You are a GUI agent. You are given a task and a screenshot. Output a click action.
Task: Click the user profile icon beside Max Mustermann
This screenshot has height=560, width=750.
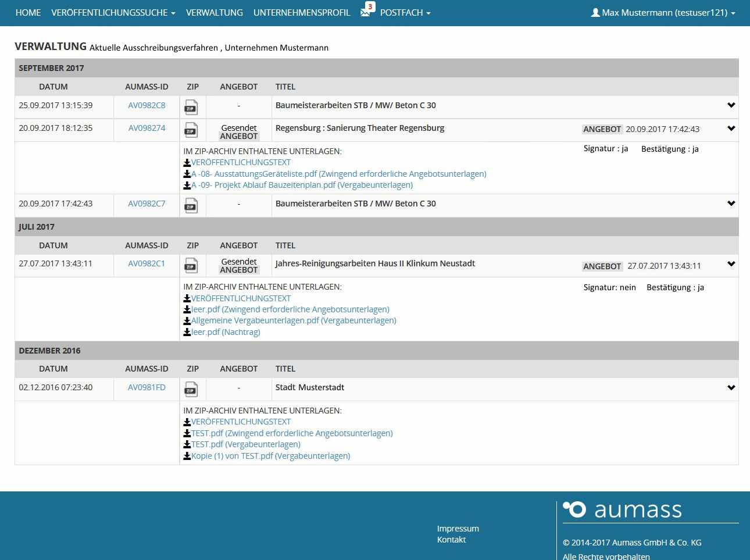(595, 12)
